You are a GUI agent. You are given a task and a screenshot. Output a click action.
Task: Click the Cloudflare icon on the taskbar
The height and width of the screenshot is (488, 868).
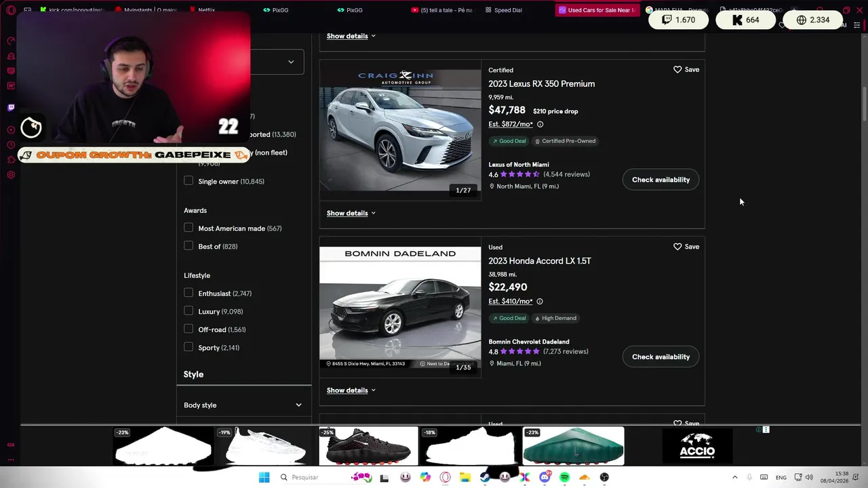pyautogui.click(x=585, y=477)
